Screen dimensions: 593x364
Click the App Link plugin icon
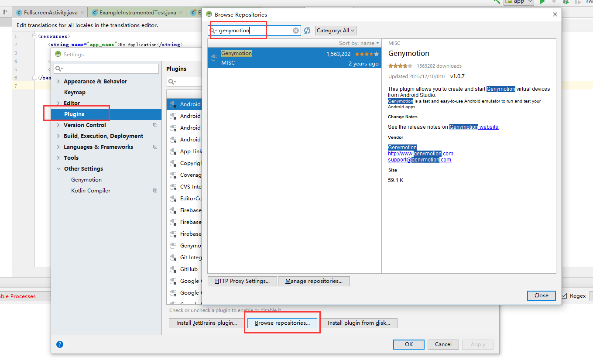point(173,151)
